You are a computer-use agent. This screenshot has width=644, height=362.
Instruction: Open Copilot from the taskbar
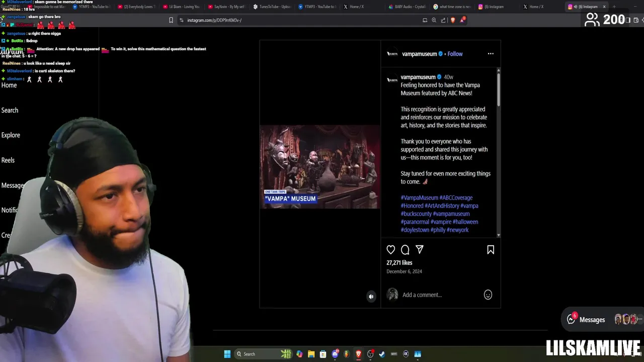tap(299, 354)
